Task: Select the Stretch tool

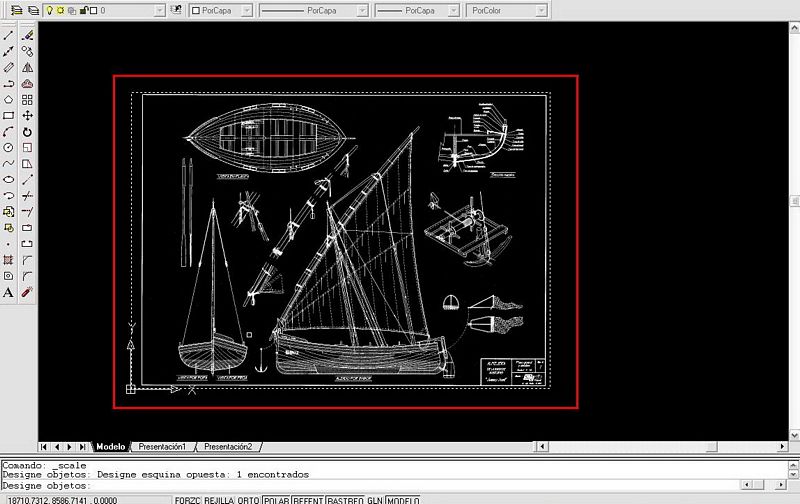Action: pyautogui.click(x=27, y=164)
